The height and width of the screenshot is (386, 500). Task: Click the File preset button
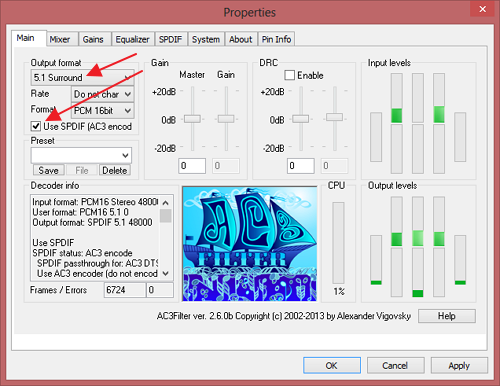[82, 170]
